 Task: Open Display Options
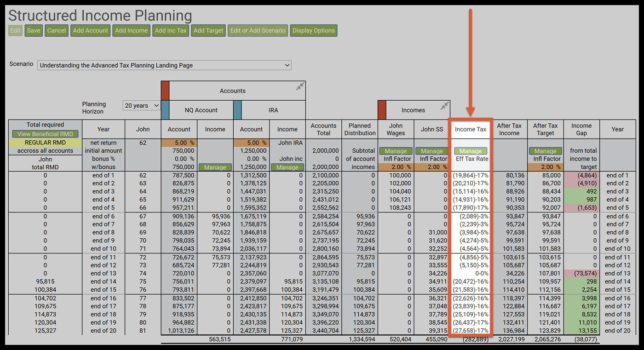[314, 31]
